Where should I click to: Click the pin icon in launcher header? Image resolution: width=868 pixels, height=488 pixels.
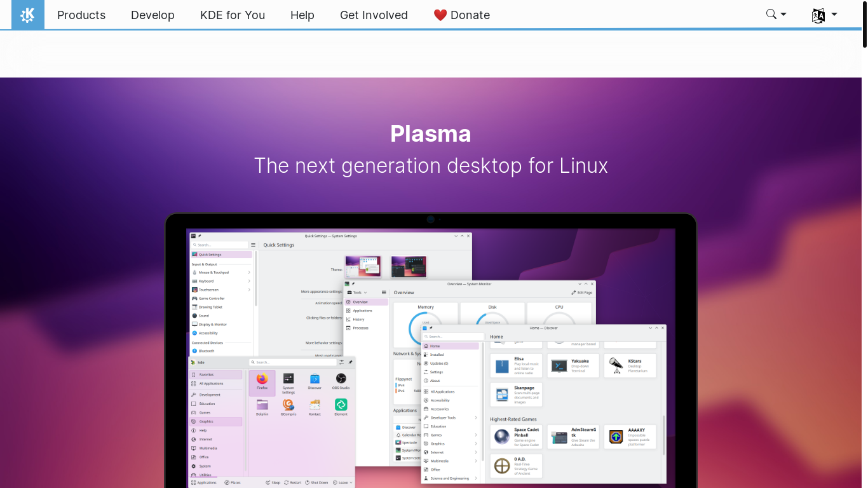350,362
